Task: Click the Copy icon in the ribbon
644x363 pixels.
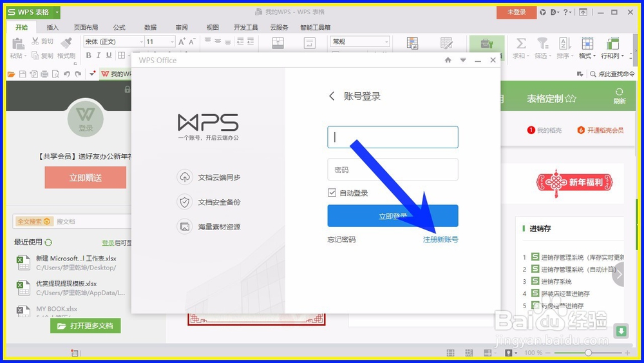Action: (35, 55)
